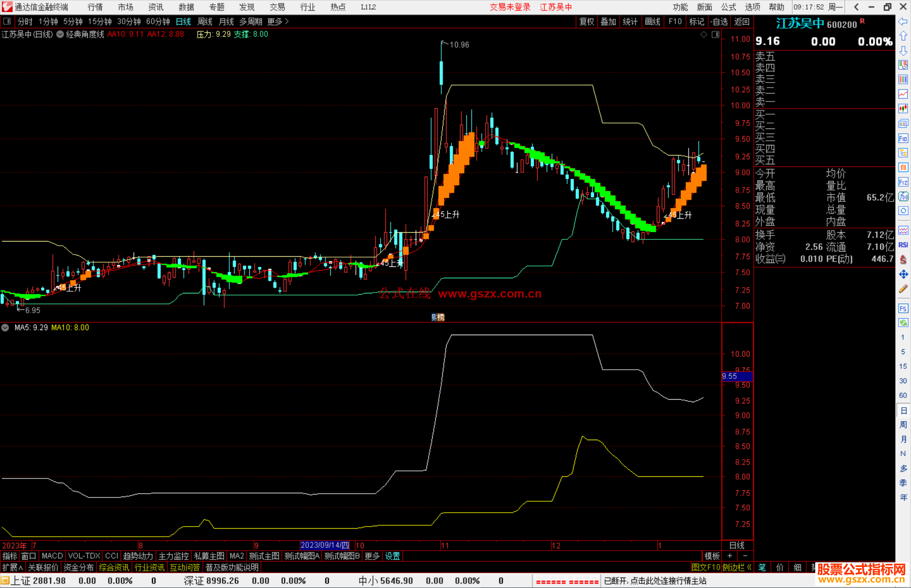The width and height of the screenshot is (911, 588).
Task: Open the 公式 menu
Action: [x=728, y=7]
